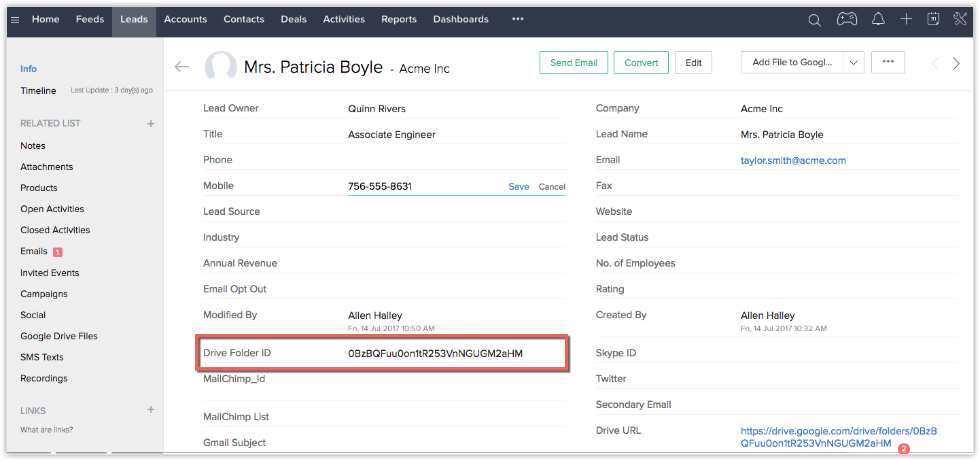980x461 pixels.
Task: Open the Dashboards tab
Action: (x=461, y=19)
